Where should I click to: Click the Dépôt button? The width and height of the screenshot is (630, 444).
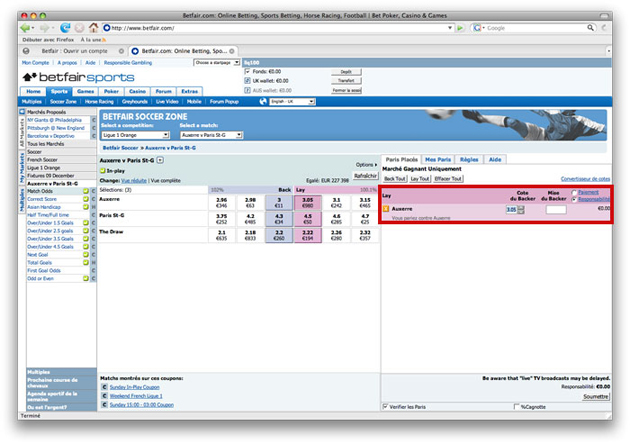346,72
